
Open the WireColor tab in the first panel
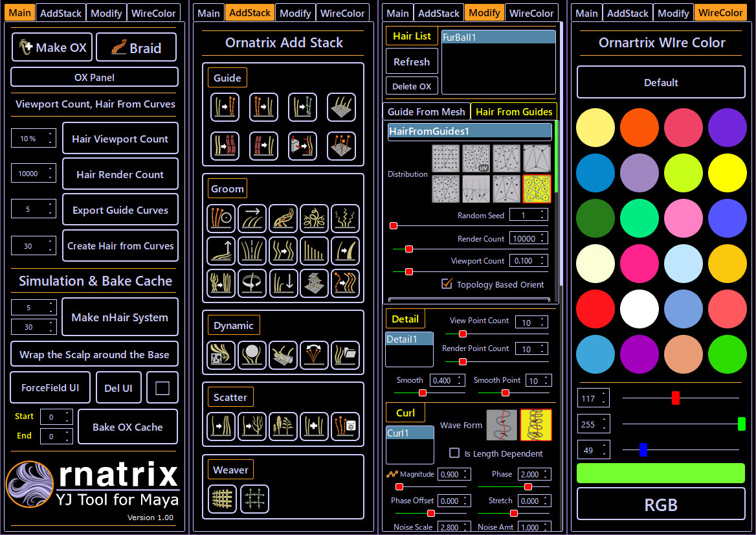tap(153, 12)
